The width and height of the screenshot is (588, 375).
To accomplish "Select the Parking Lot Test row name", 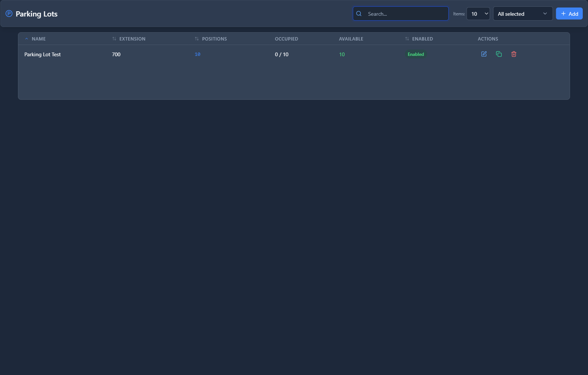I will 42,54.
